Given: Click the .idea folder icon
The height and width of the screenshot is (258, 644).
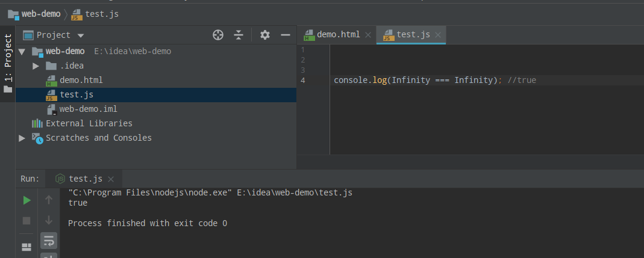Looking at the screenshot, I should [51, 66].
